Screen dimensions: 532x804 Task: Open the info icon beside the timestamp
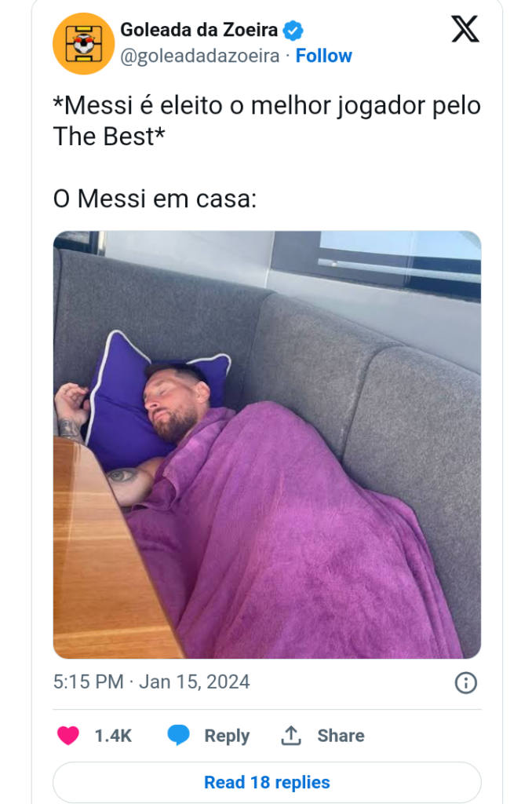click(465, 682)
